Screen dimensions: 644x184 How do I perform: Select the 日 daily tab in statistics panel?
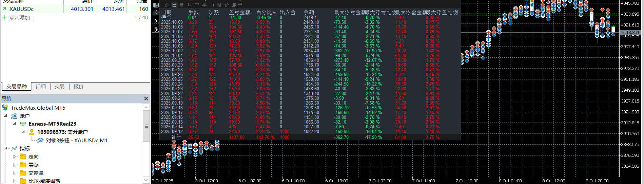[x=174, y=5]
